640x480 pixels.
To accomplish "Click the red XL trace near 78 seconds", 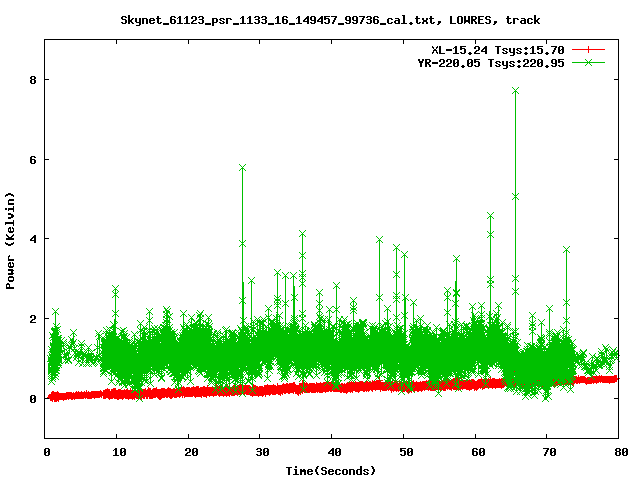I will point(604,380).
